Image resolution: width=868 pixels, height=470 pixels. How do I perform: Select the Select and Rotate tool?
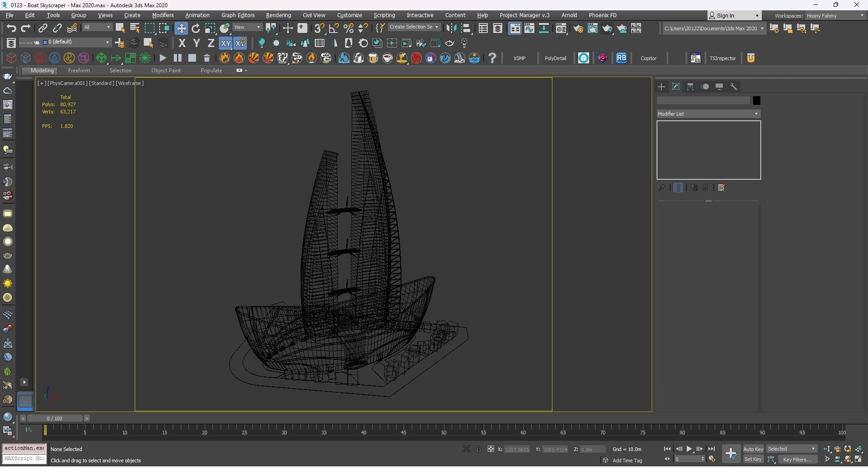point(196,28)
